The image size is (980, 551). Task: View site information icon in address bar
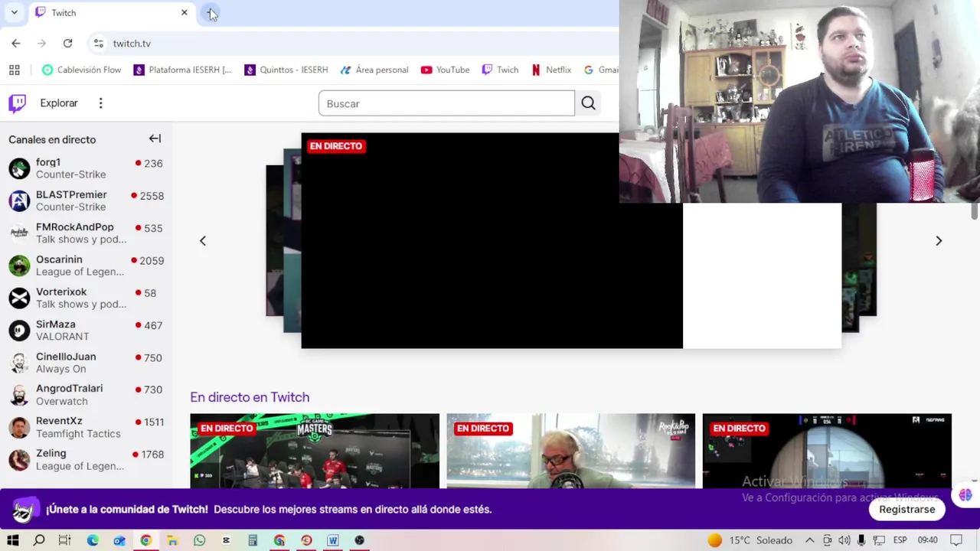[98, 44]
